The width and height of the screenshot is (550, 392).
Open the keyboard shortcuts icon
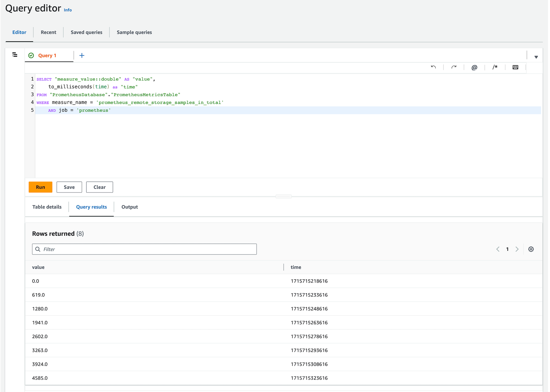click(515, 67)
